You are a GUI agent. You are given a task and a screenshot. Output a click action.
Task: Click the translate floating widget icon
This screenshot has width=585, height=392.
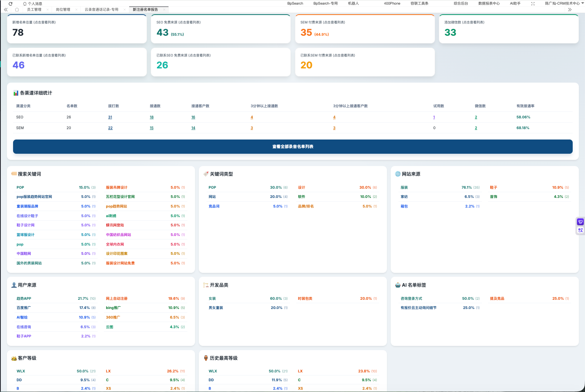point(580,230)
